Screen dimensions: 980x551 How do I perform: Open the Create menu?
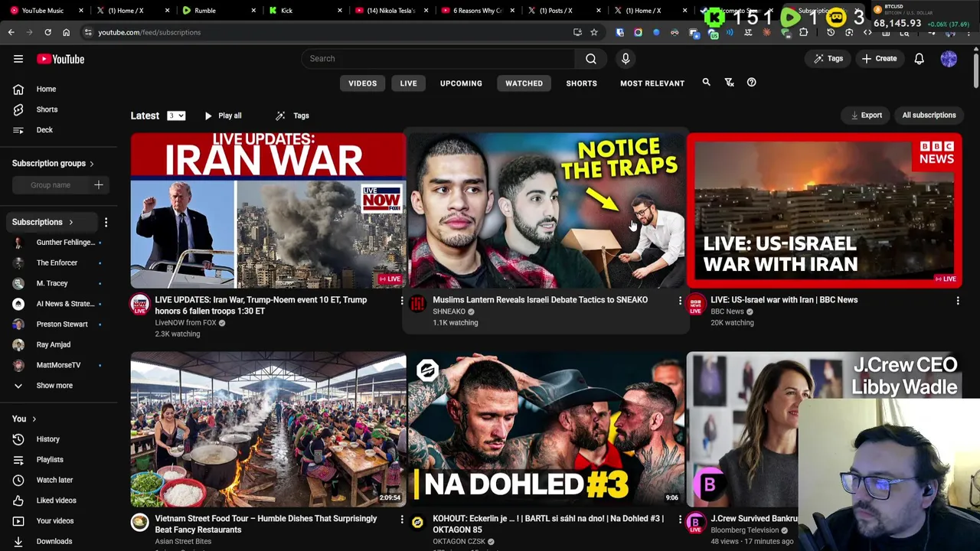[x=878, y=59]
